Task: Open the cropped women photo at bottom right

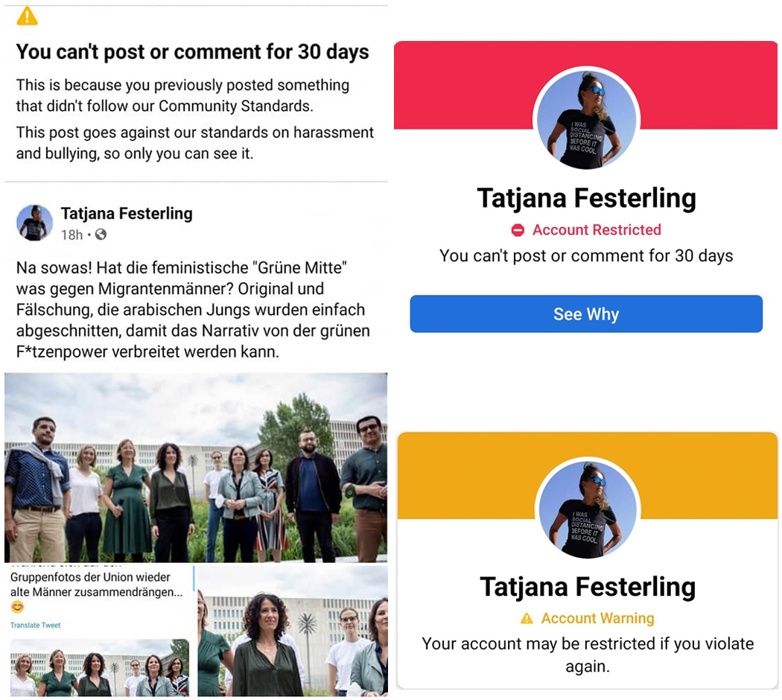Action: (293, 631)
